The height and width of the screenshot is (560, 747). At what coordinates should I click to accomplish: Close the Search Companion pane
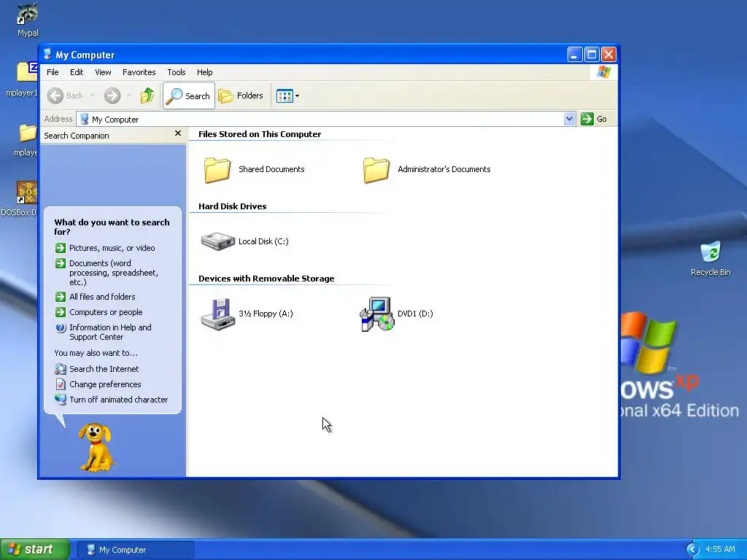[178, 133]
